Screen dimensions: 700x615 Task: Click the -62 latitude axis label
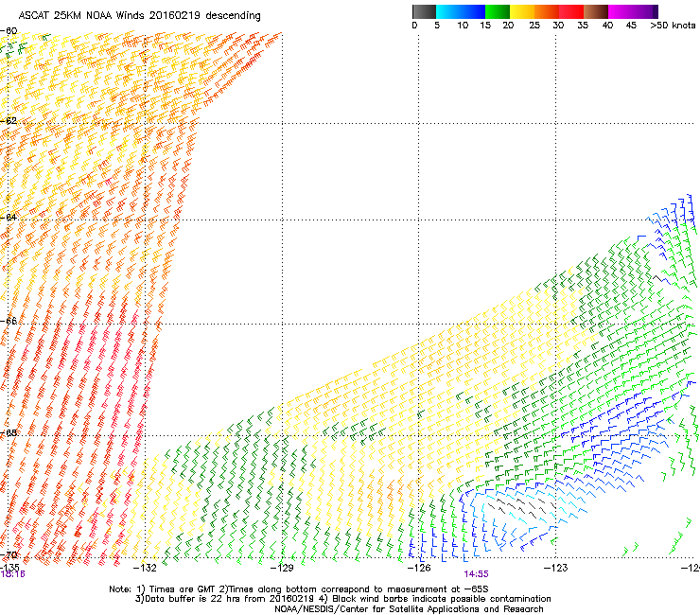pos(9,120)
